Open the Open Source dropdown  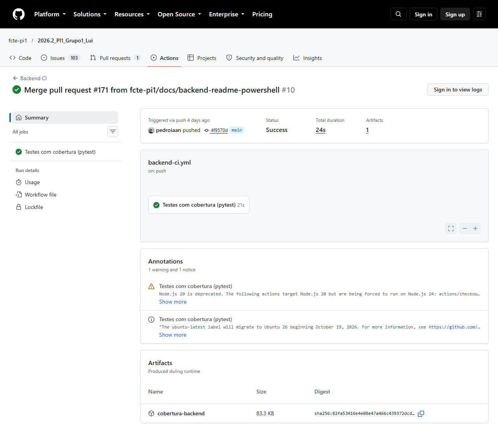point(179,14)
